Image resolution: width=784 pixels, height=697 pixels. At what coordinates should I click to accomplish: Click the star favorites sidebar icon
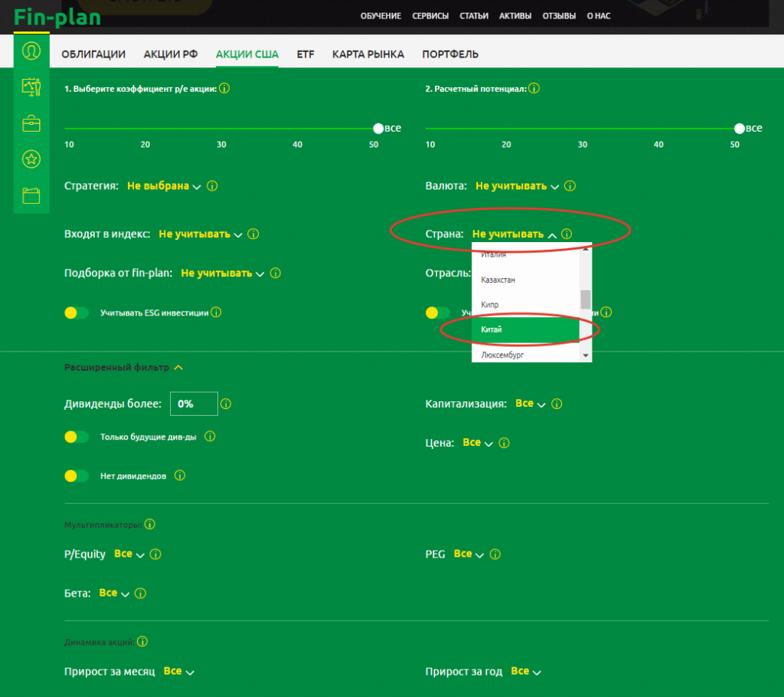[x=31, y=159]
